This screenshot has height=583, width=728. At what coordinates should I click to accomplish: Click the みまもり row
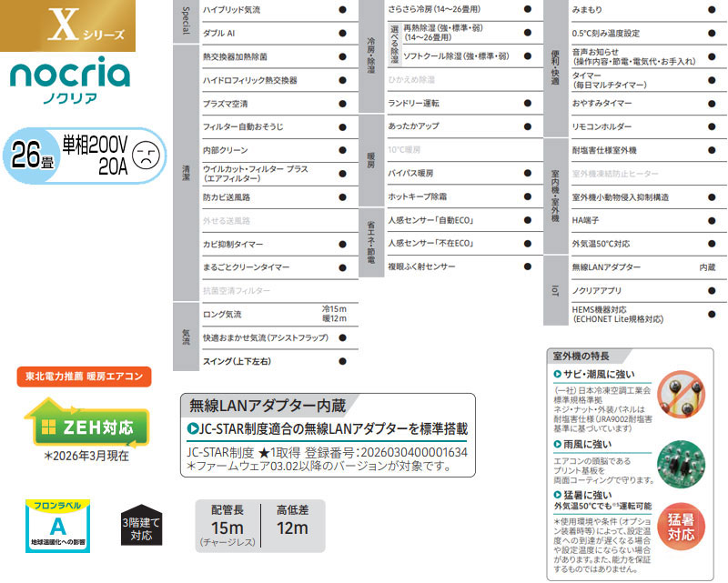tap(649, 10)
